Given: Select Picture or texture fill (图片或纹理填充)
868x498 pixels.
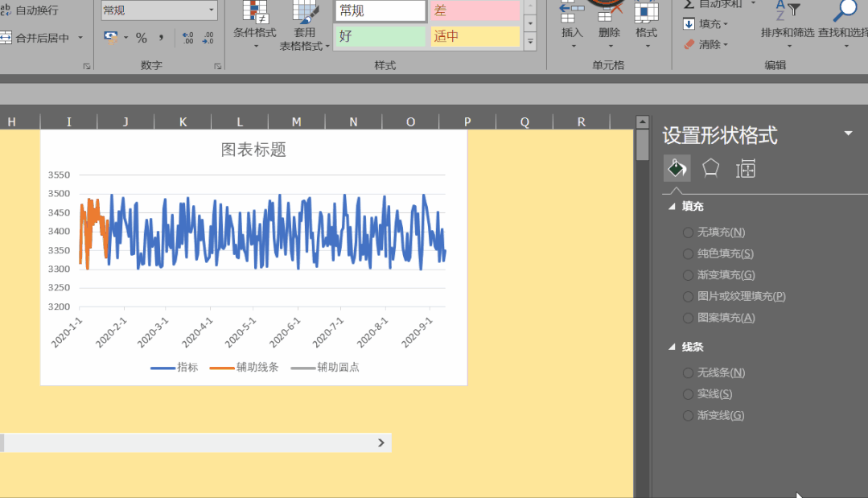Looking at the screenshot, I should tap(734, 297).
